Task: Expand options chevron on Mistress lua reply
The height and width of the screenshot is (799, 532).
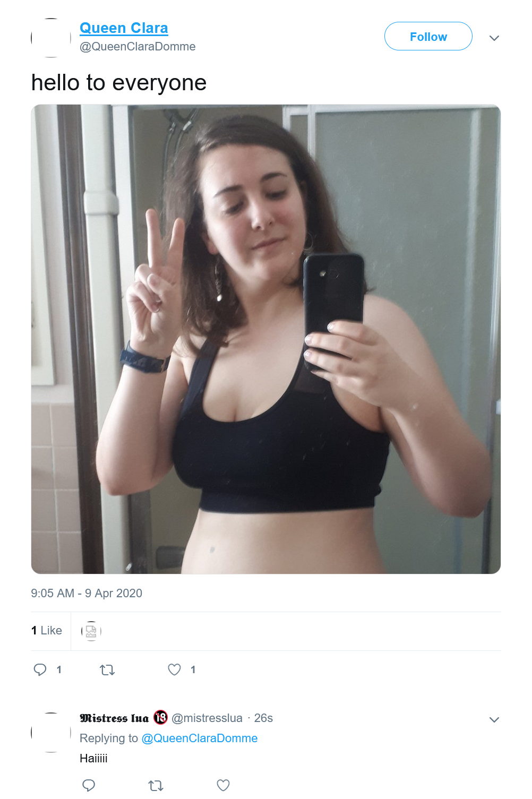Action: point(494,719)
